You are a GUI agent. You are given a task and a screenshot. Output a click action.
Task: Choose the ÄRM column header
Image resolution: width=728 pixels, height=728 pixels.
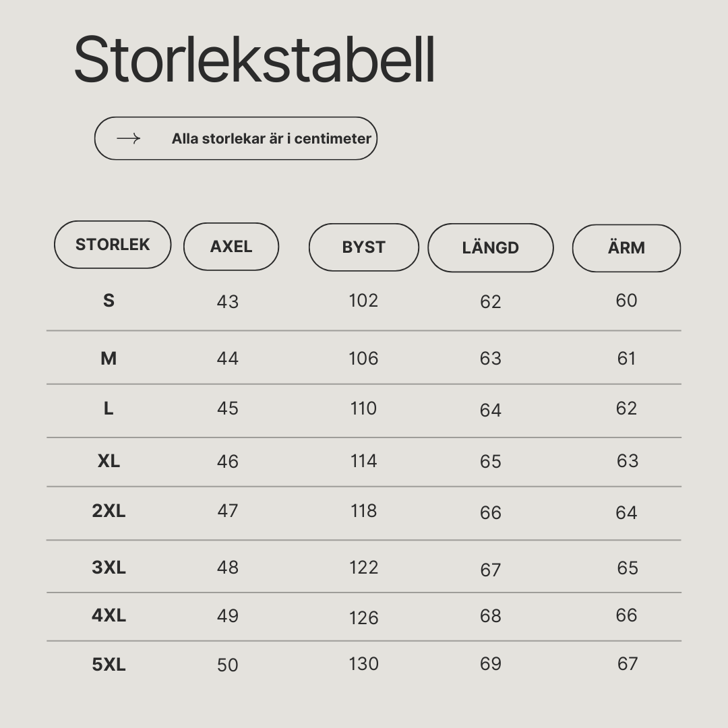coord(627,248)
